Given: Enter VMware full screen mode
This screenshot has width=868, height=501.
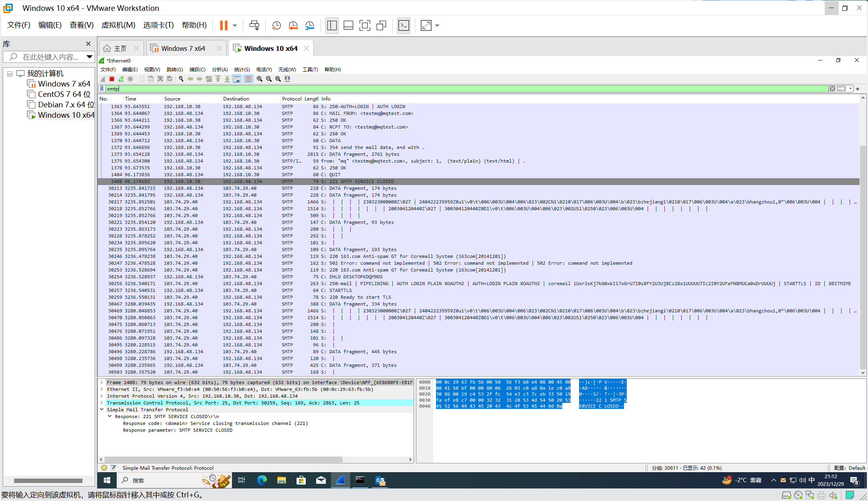Looking at the screenshot, I should pos(365,26).
